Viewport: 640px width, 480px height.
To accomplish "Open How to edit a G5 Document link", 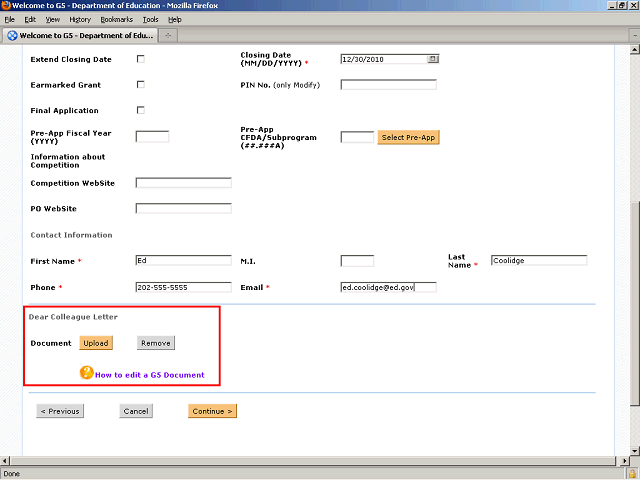I will 150,375.
